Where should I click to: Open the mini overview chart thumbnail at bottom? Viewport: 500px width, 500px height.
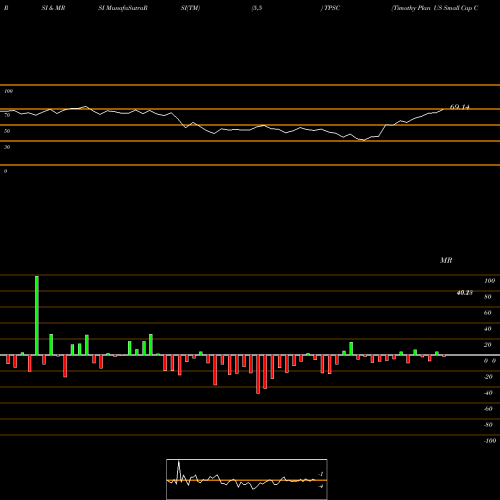(x=247, y=479)
